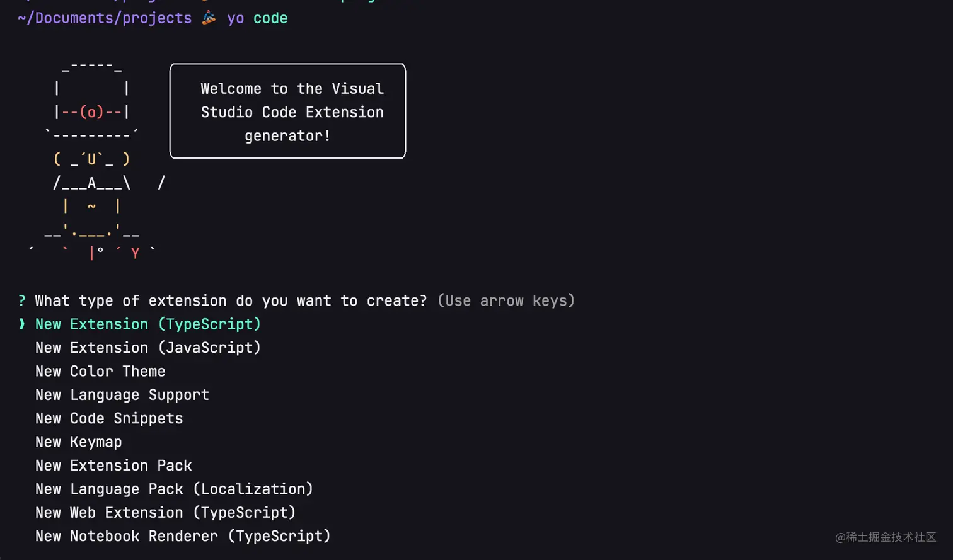
Task: Click the surfer emoji in the prompt
Action: pos(209,18)
